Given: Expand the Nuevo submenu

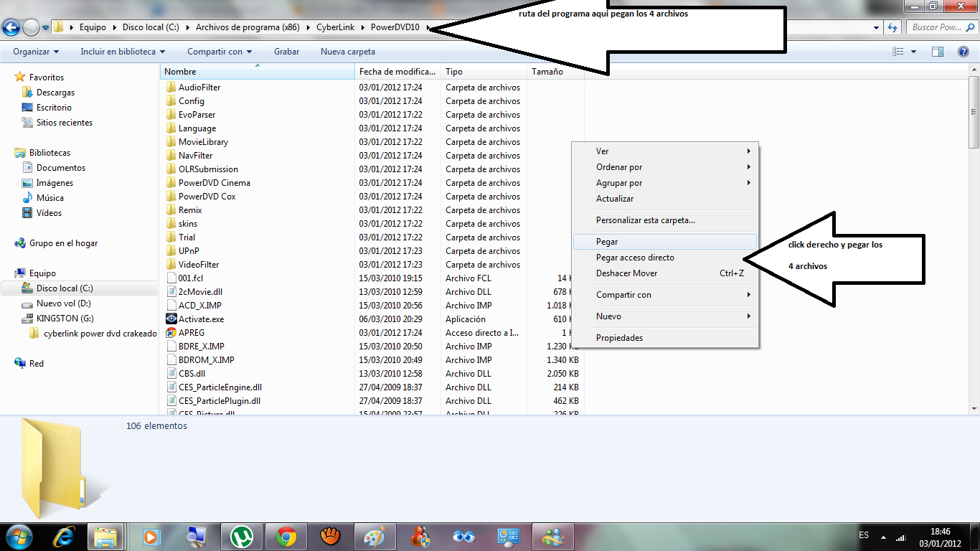Looking at the screenshot, I should pos(665,316).
